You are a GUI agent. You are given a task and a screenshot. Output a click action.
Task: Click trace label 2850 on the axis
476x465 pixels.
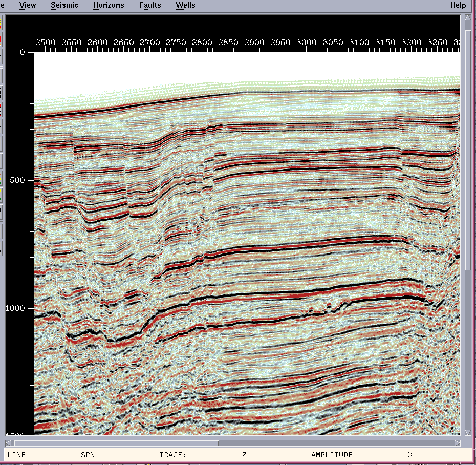point(228,43)
